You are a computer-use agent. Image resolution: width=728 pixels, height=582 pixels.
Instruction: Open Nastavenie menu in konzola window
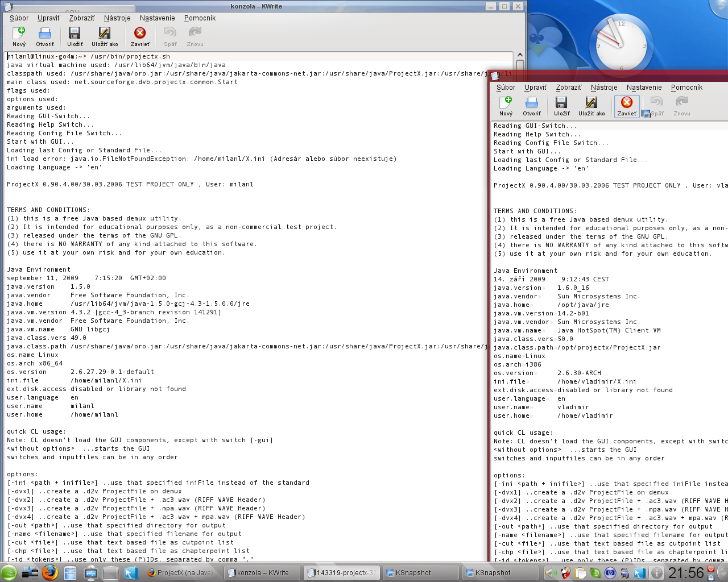(158, 18)
